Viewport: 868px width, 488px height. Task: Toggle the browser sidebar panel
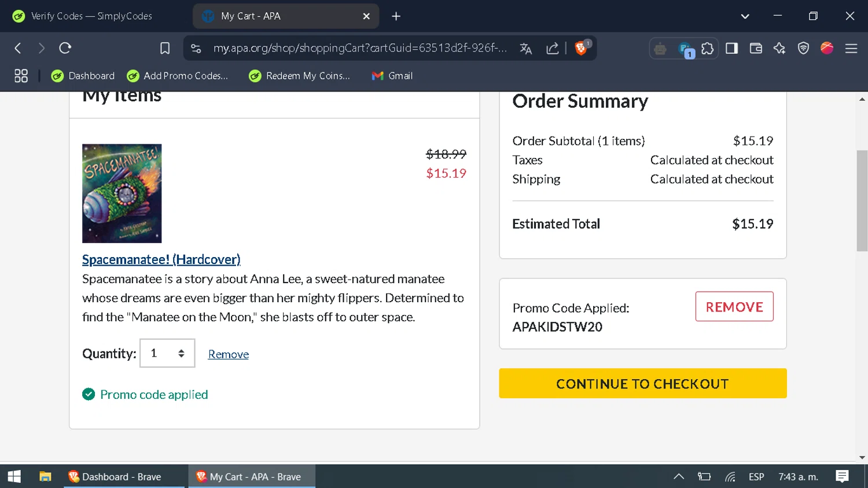pyautogui.click(x=731, y=48)
